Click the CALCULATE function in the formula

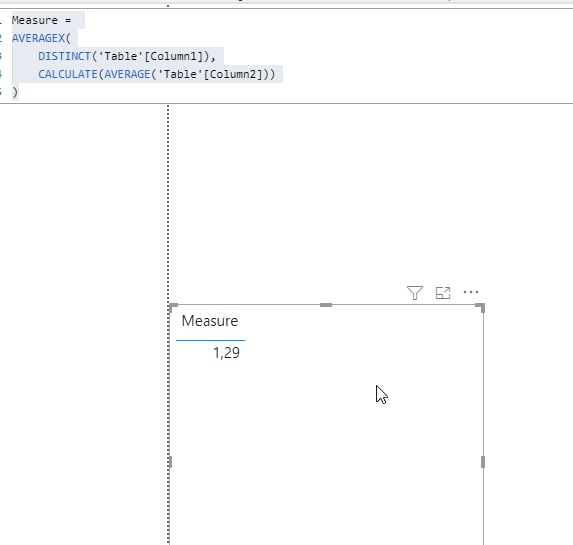68,74
